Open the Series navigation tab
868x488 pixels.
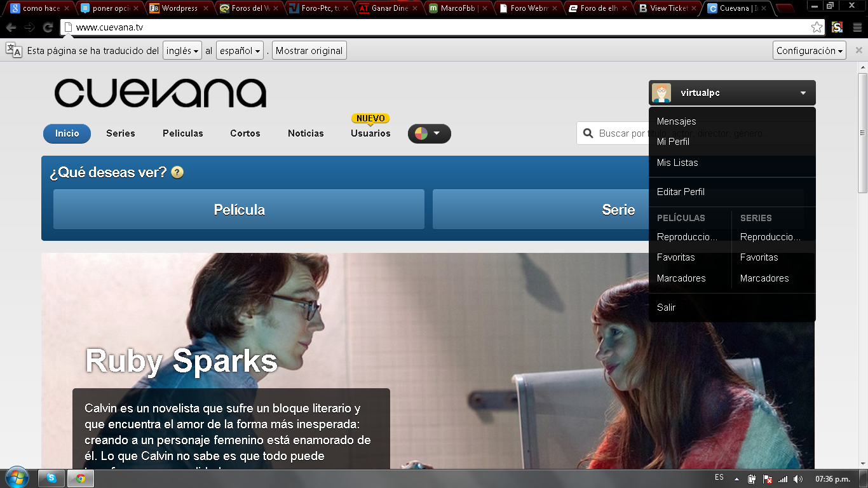(x=121, y=133)
